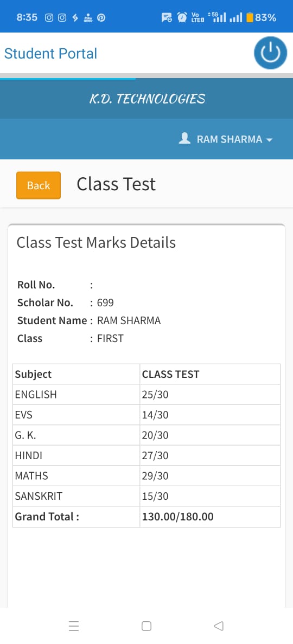Tap the battery indicator icon
Viewport: 293px width, 644px height.
click(250, 18)
